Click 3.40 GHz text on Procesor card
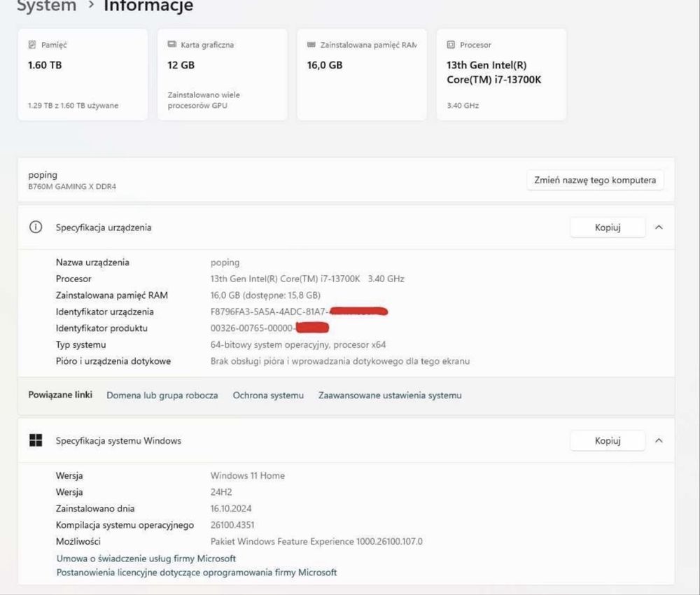 [463, 106]
